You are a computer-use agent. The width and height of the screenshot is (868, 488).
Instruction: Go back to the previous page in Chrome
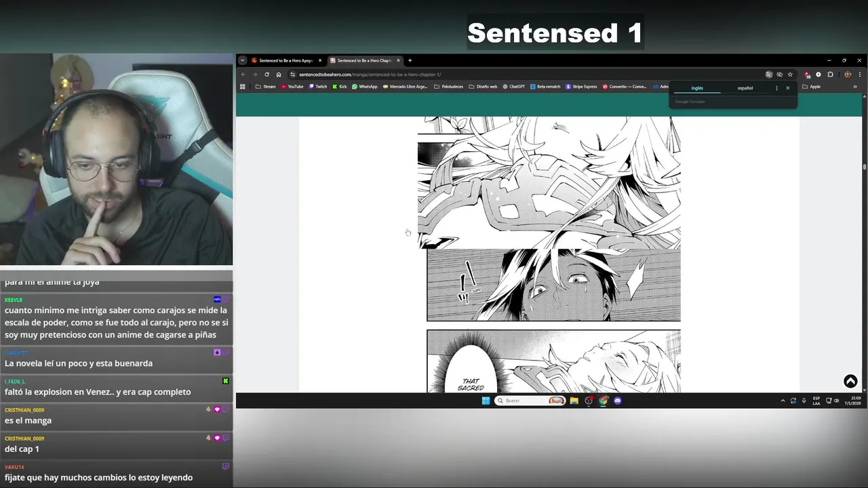tap(243, 75)
